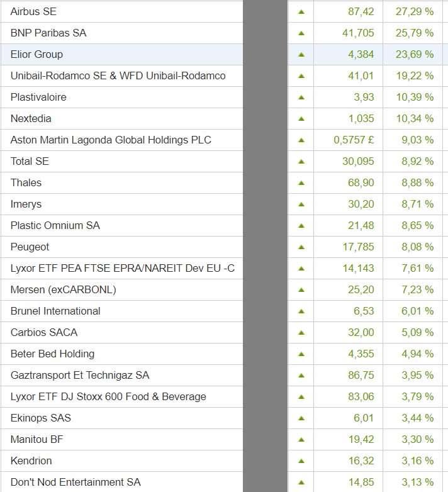Image resolution: width=448 pixels, height=492 pixels.
Task: Click the 27,29 % change for Airbus
Action: [414, 11]
